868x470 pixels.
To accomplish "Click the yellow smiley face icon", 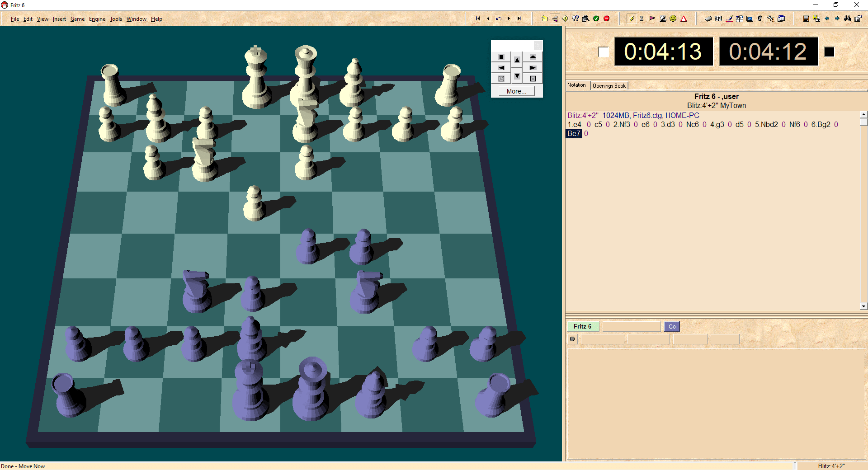I will [x=673, y=19].
